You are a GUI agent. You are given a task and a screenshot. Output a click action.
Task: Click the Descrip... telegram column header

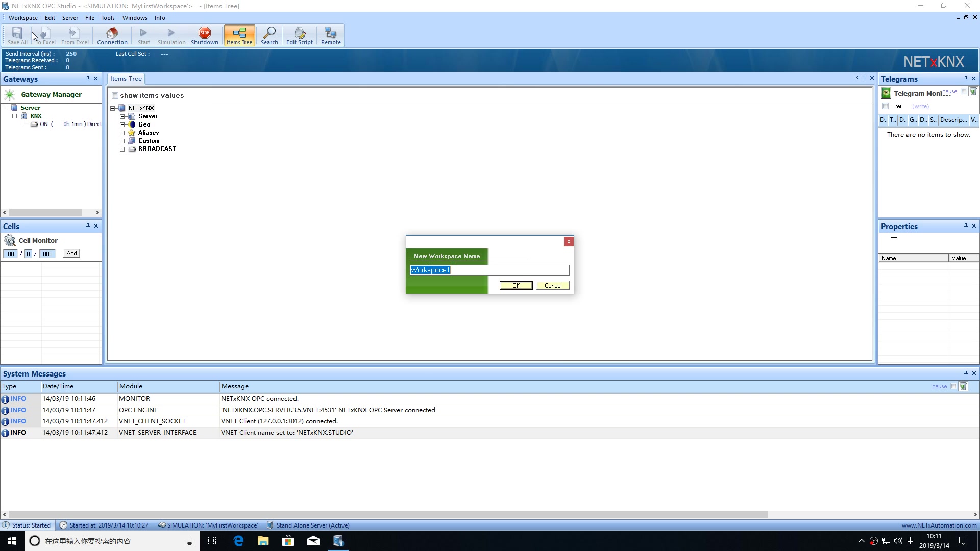[x=953, y=120]
